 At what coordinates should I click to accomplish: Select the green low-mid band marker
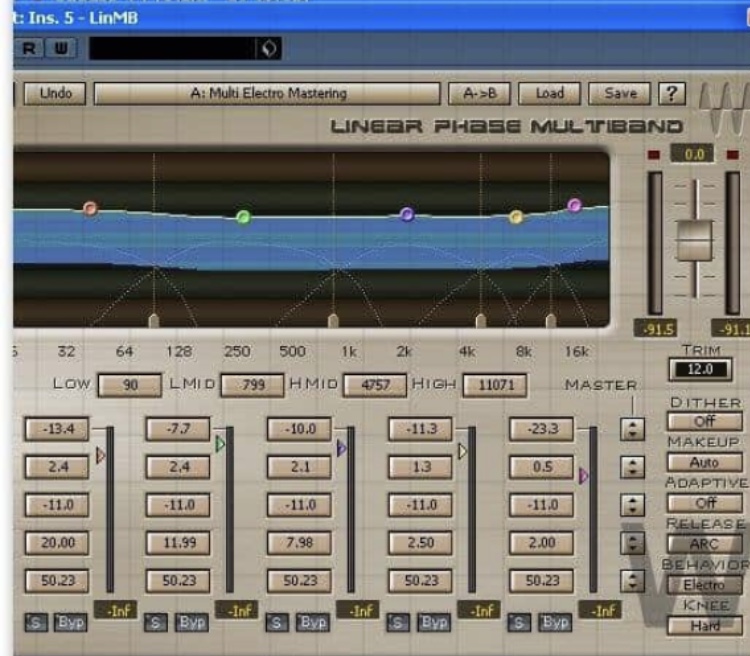click(243, 217)
